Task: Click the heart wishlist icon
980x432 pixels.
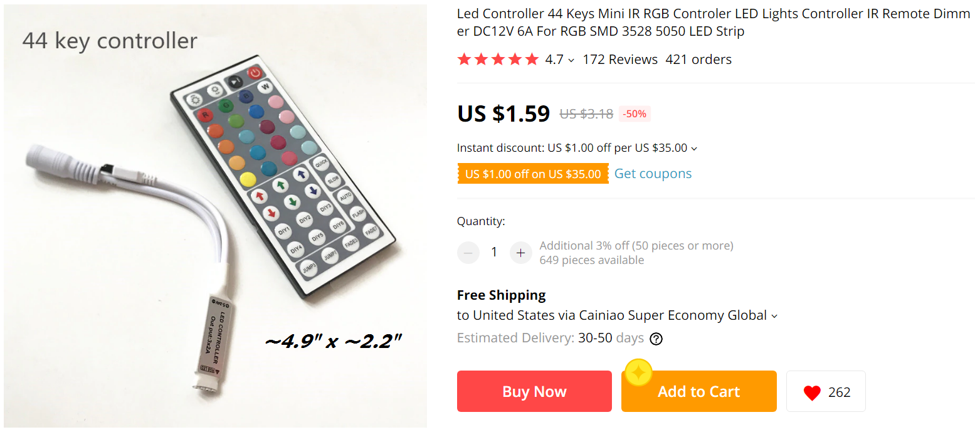Action: 812,392
